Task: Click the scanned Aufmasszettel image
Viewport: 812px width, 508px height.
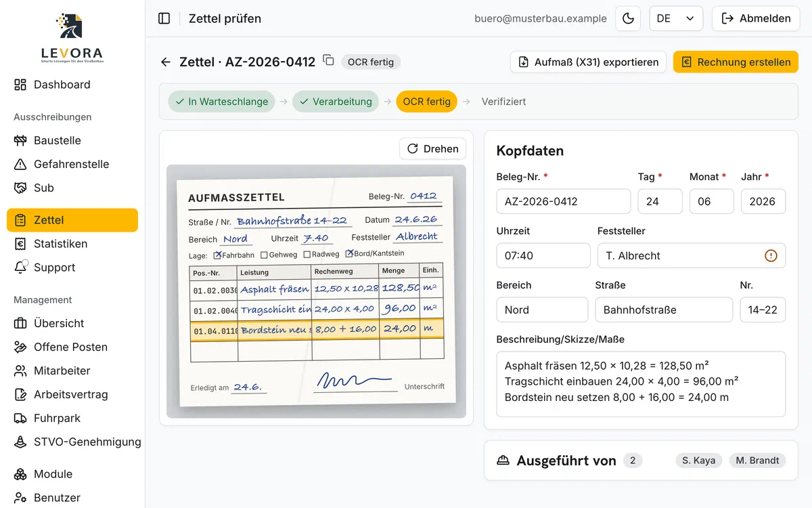Action: 316,291
